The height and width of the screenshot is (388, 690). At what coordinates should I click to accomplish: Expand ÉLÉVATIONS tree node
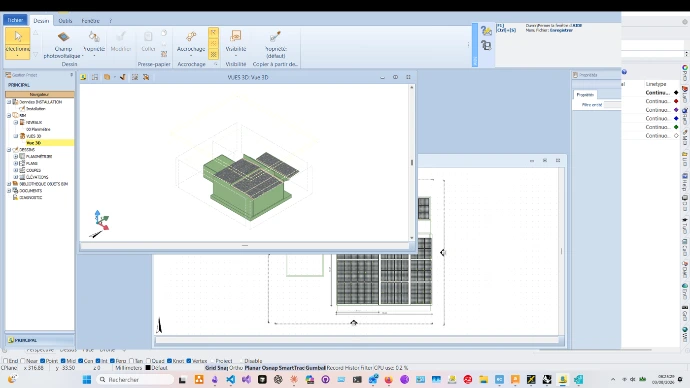point(16,177)
